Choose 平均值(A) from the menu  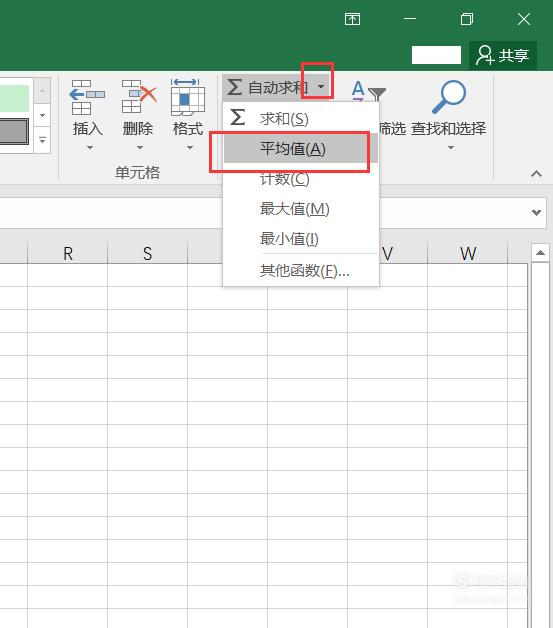(x=301, y=149)
